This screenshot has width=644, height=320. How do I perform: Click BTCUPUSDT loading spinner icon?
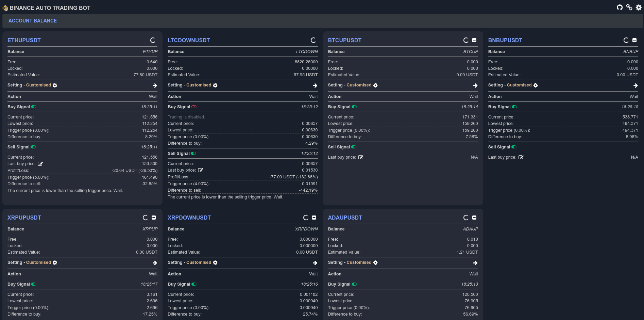466,40
